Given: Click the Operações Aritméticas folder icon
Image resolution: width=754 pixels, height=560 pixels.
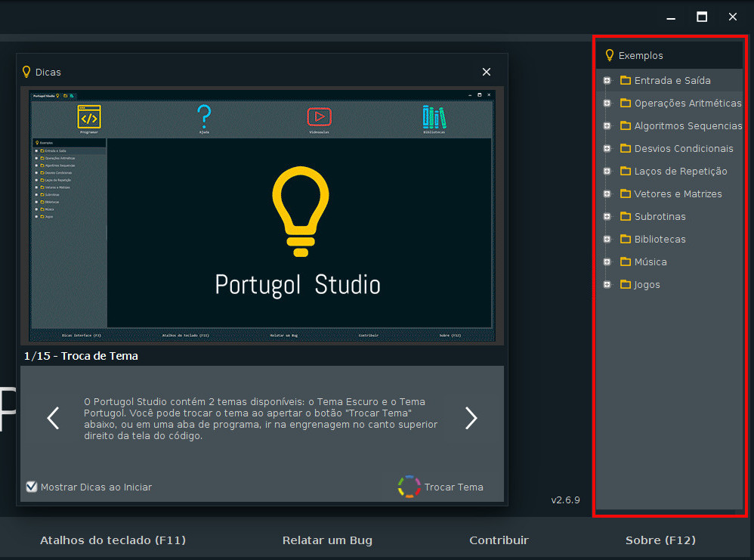Looking at the screenshot, I should [x=625, y=103].
